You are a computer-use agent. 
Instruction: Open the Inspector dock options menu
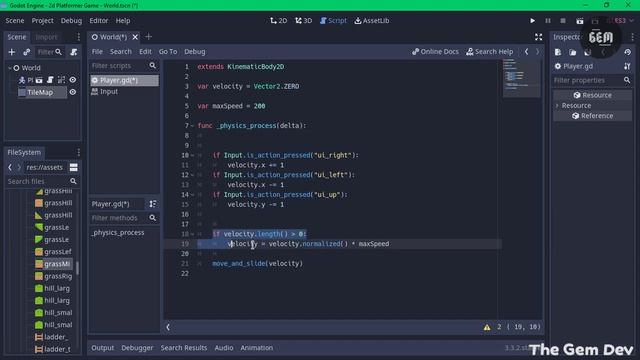tap(632, 37)
